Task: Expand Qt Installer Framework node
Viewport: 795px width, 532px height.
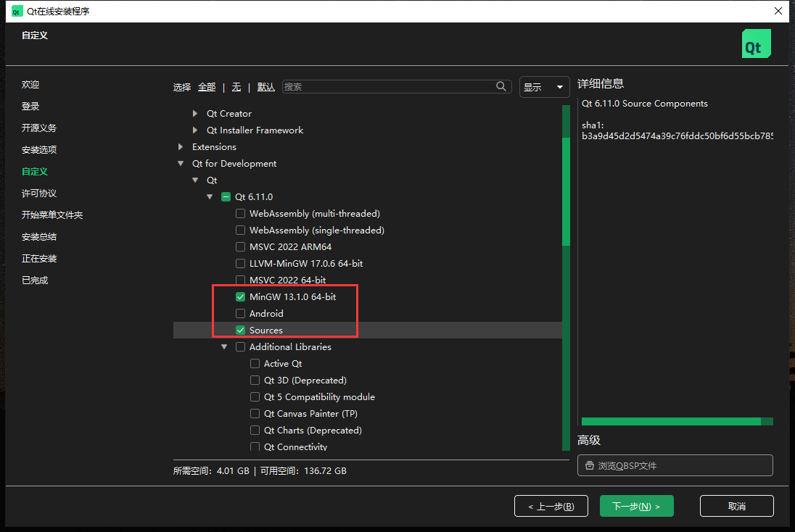Action: (195, 130)
